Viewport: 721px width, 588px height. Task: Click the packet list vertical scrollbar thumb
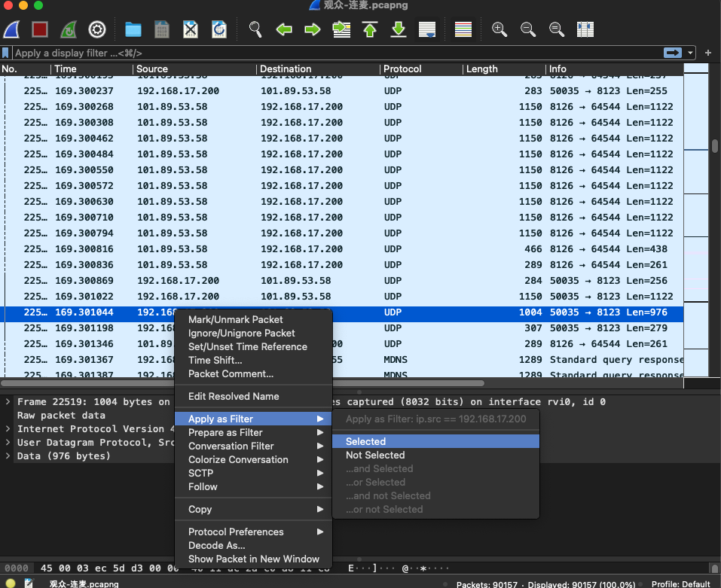coord(715,146)
